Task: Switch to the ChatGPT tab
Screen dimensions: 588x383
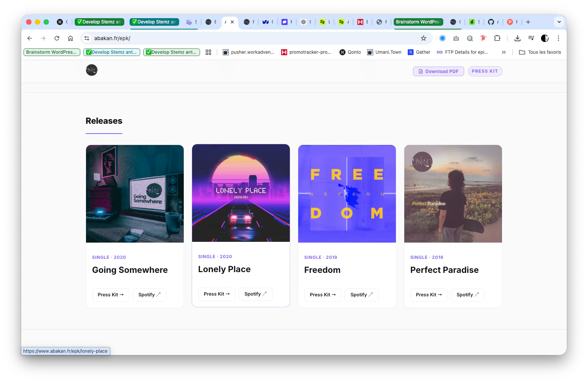Action: [305, 22]
